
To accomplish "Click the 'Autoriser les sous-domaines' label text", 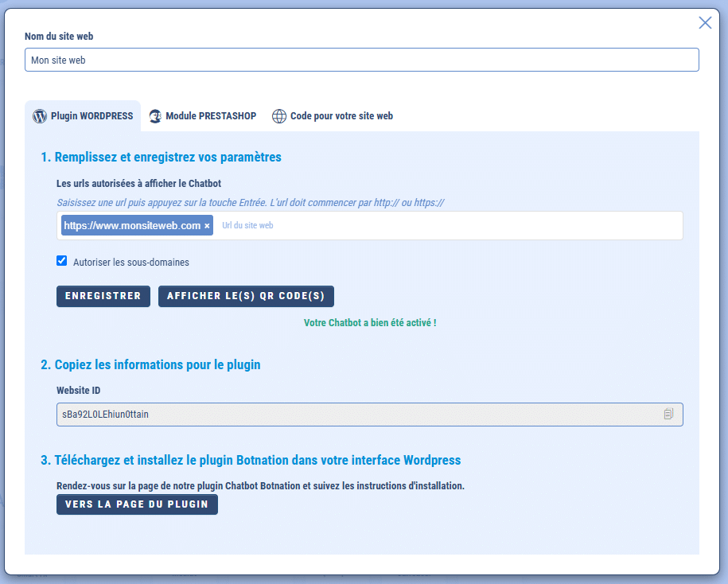I will [x=131, y=262].
